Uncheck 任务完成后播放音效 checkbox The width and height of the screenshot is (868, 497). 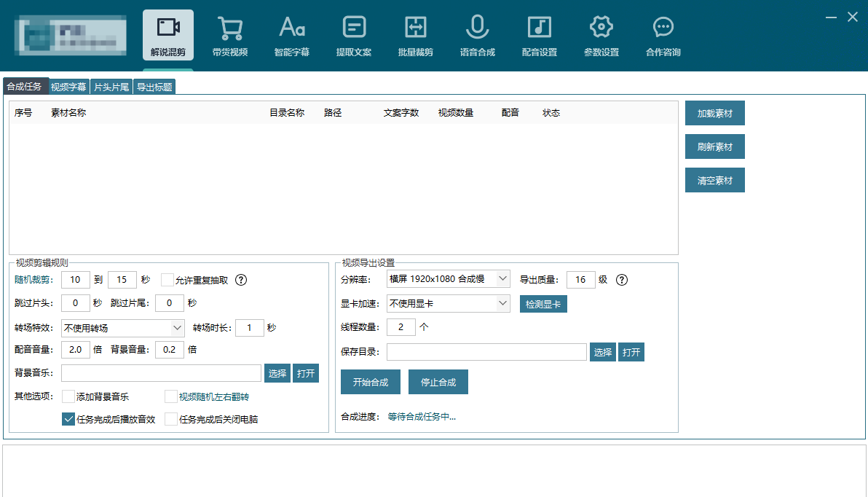pos(68,419)
